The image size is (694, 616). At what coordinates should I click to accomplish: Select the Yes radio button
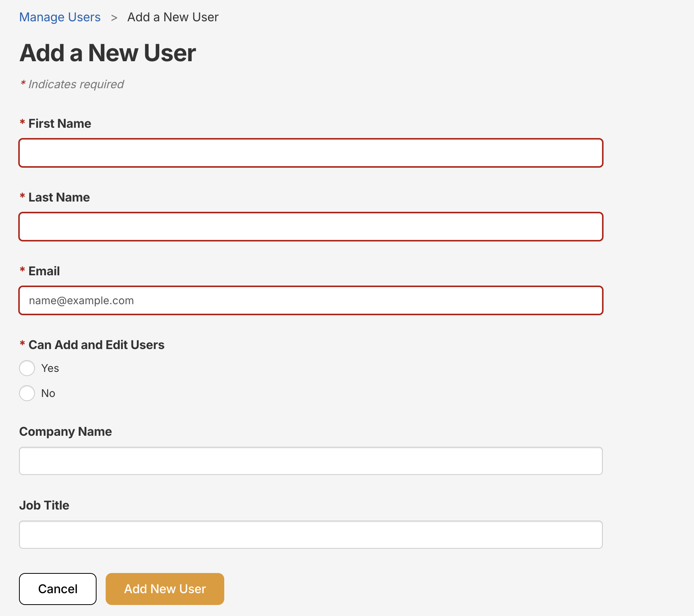pos(27,368)
